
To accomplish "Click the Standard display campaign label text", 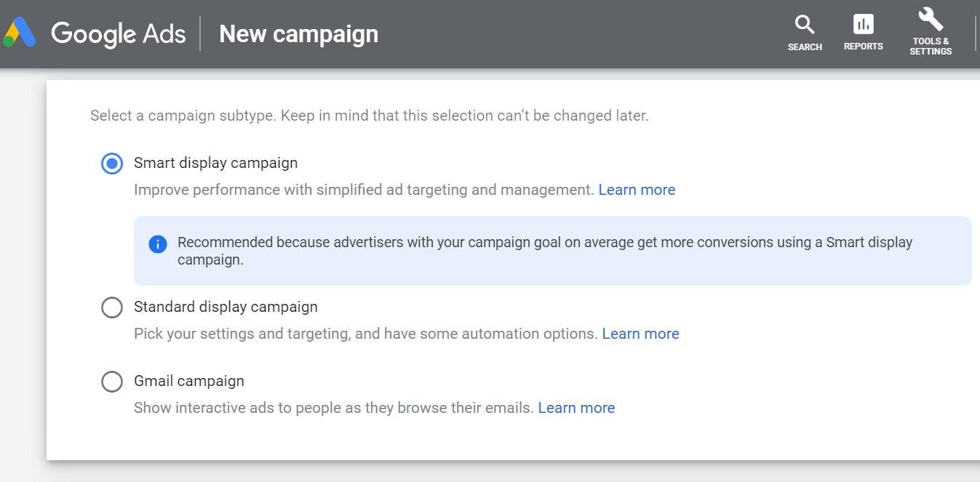I will [226, 307].
